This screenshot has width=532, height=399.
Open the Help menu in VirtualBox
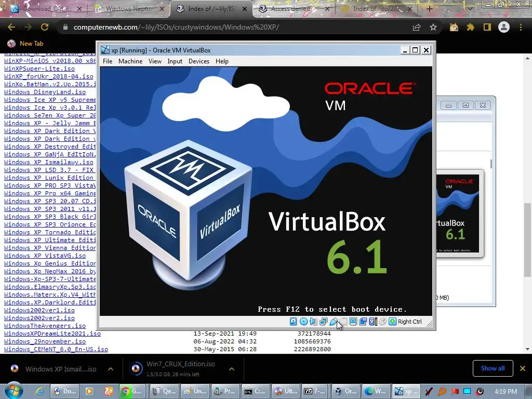coord(222,61)
